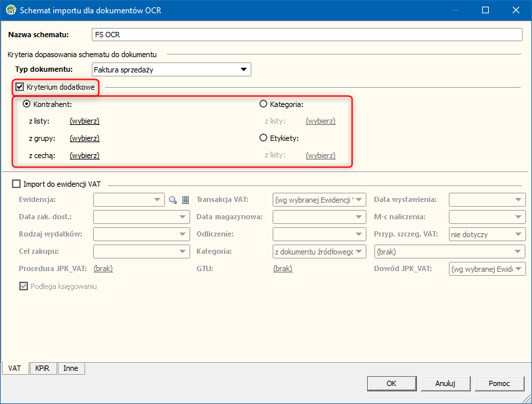Viewport: 532px width, 404px height.
Task: Open the Data wystawienia dropdown
Action: click(487, 199)
